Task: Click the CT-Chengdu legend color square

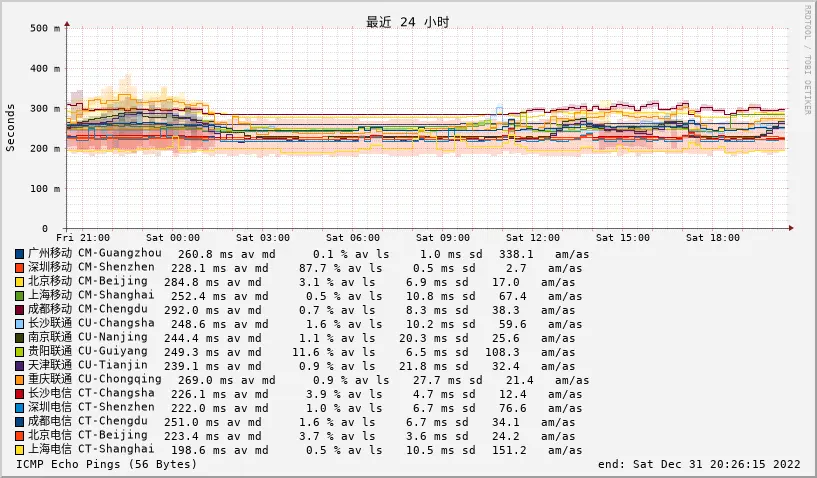Action: [20, 422]
